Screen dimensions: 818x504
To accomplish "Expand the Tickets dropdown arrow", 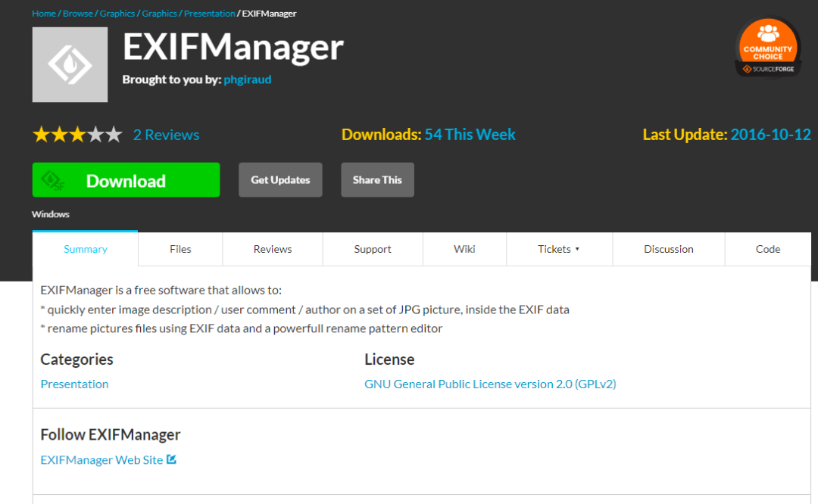I will [577, 249].
